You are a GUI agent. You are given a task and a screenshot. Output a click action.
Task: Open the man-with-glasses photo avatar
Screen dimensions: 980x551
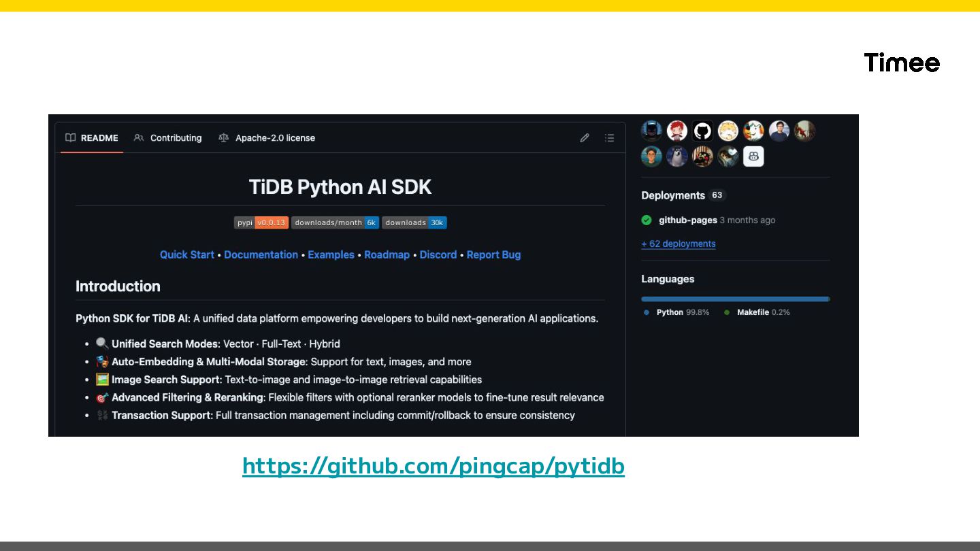779,131
